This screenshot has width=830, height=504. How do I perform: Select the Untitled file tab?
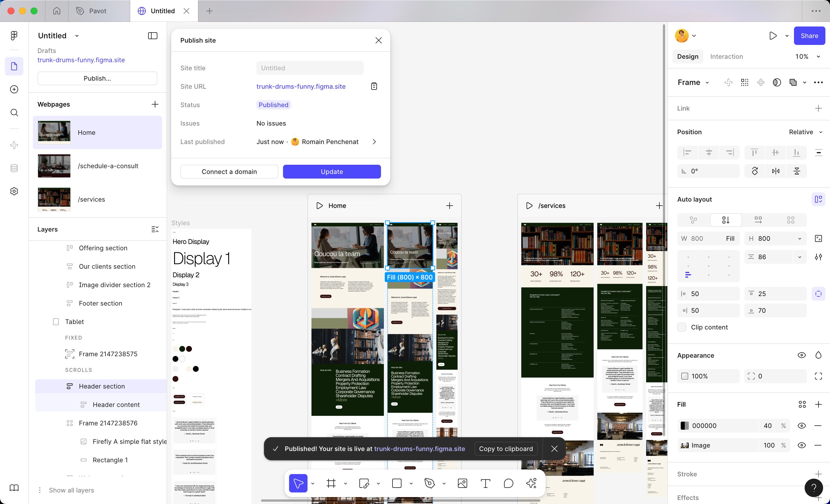click(163, 11)
